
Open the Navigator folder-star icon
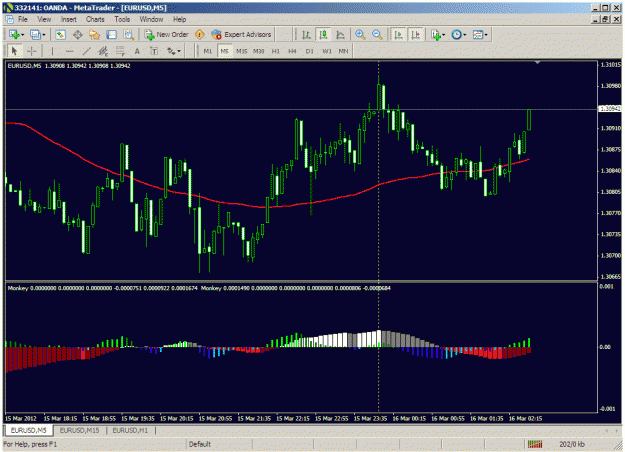pyautogui.click(x=94, y=35)
